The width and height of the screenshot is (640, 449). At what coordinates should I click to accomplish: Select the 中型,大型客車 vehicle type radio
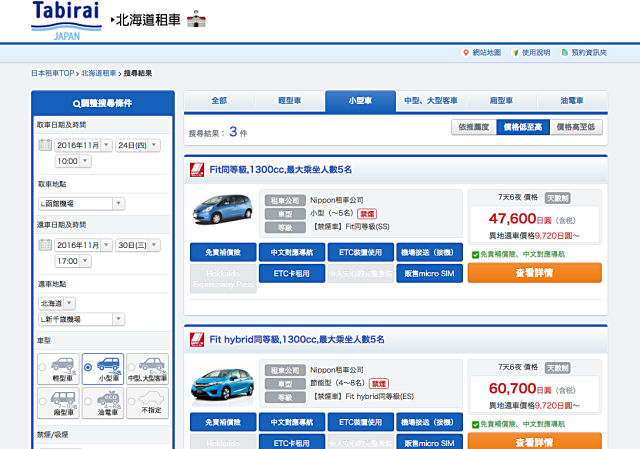click(132, 368)
